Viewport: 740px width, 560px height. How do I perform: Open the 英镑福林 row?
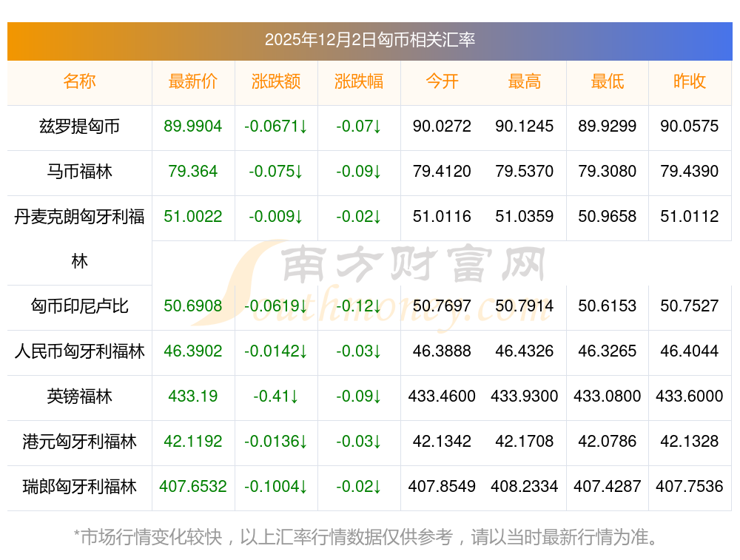(80, 397)
